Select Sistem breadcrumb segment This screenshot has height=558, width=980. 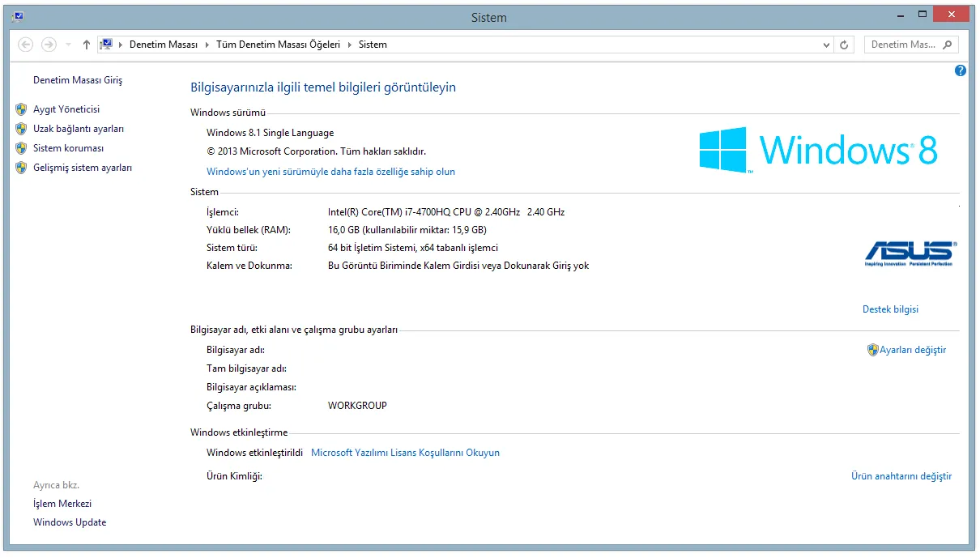point(373,45)
